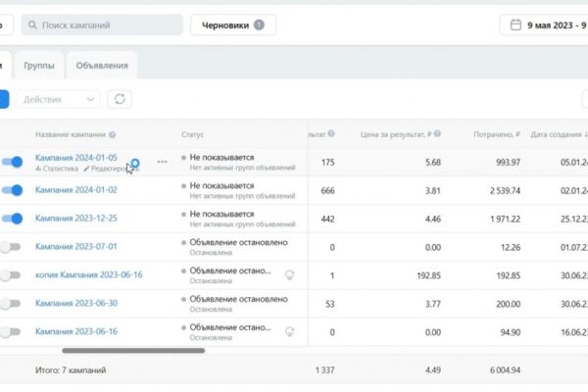Disable campaign Кампания 2024-01-05 toggle
The height and width of the screenshot is (392, 588).
(12, 162)
